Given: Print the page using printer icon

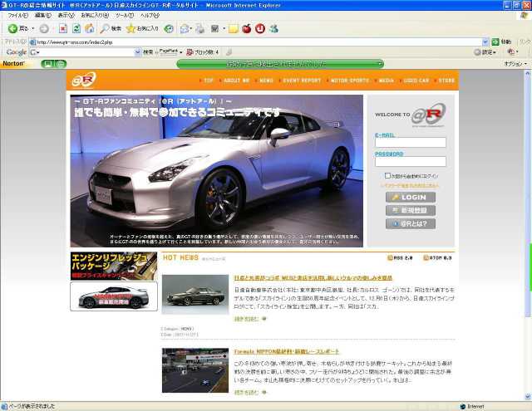Looking at the screenshot, I should tap(200, 29).
